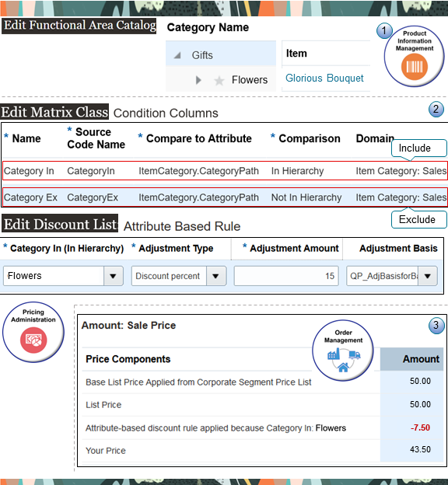Click the Source Code Name column header

click(96, 138)
